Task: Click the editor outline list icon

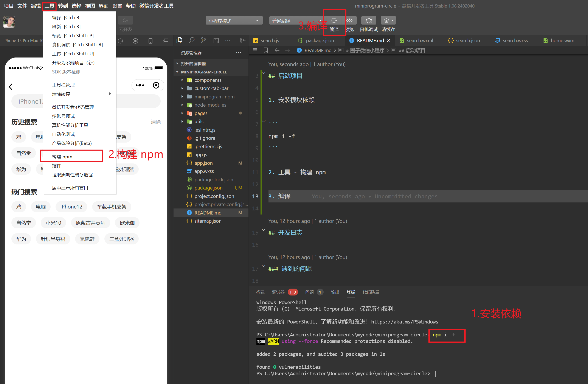Action: [x=254, y=50]
